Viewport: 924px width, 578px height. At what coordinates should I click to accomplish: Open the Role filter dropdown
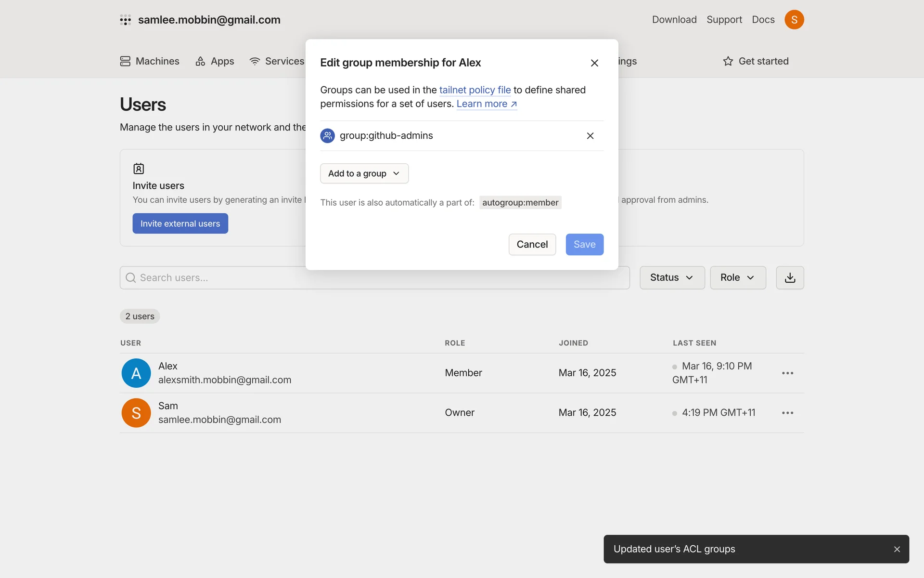737,277
